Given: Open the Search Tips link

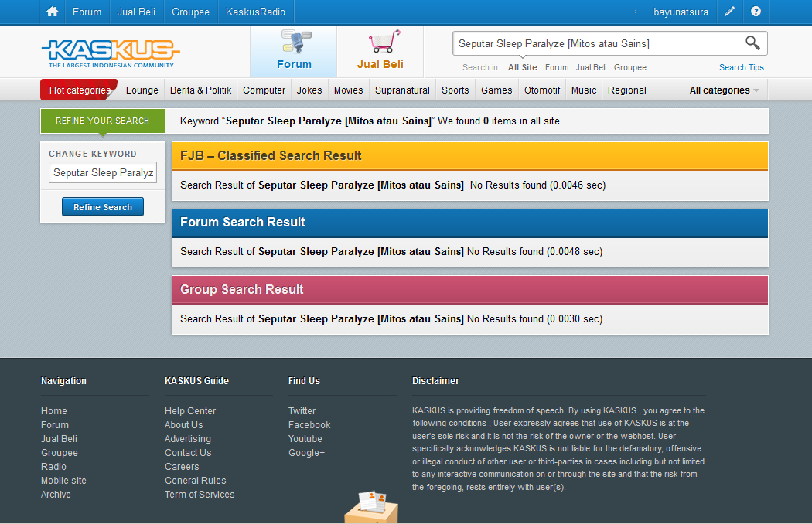Looking at the screenshot, I should 741,67.
